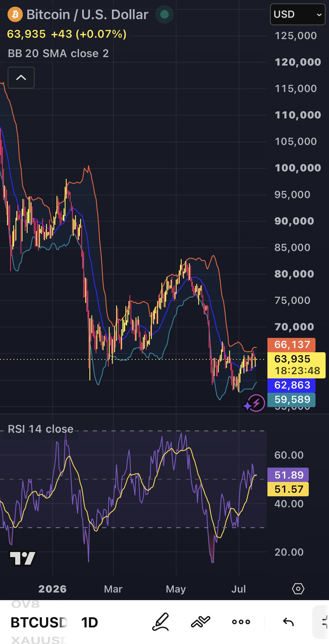Screen dimensions: 329x644
Task: Change the 1D timeframe interval
Action: point(90,622)
